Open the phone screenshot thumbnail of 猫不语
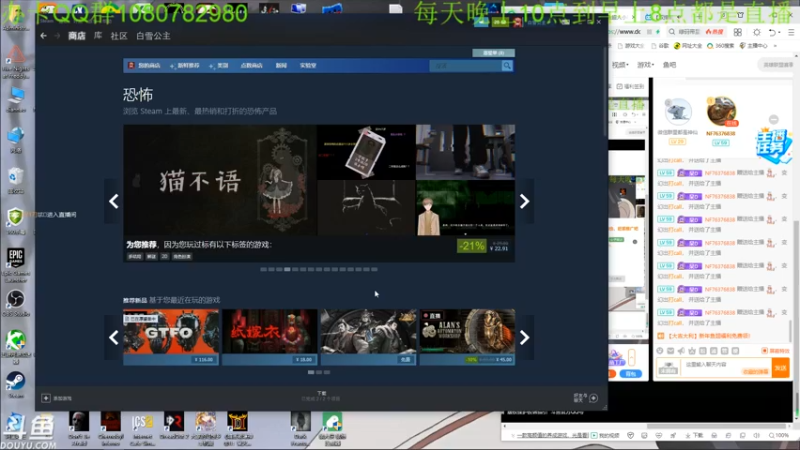The width and height of the screenshot is (800, 450). click(366, 152)
